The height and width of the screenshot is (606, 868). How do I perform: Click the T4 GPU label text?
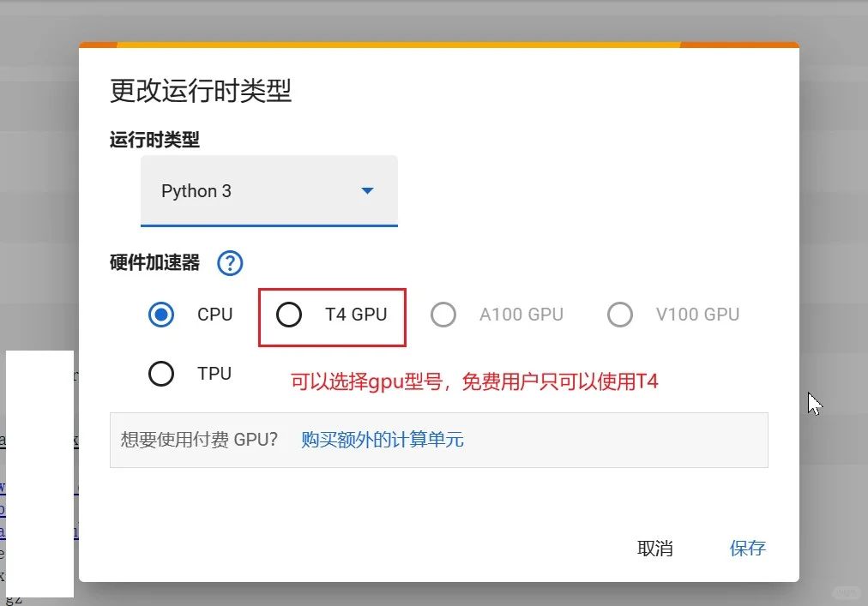click(x=356, y=315)
